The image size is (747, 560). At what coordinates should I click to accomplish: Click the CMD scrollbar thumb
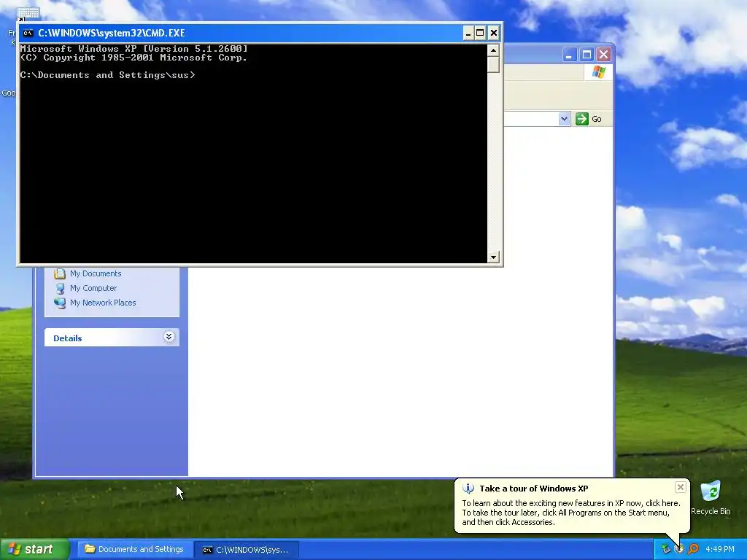493,64
